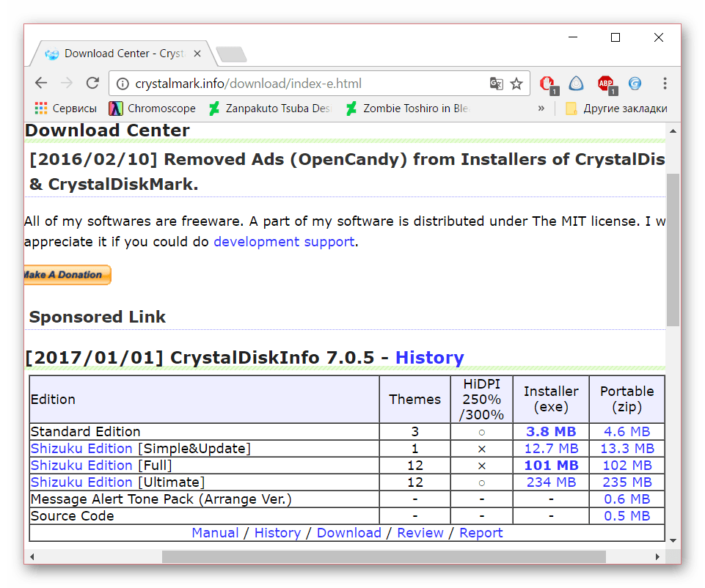Download the 101 MB installer
Viewport: 705px width, 588px height.
551,466
